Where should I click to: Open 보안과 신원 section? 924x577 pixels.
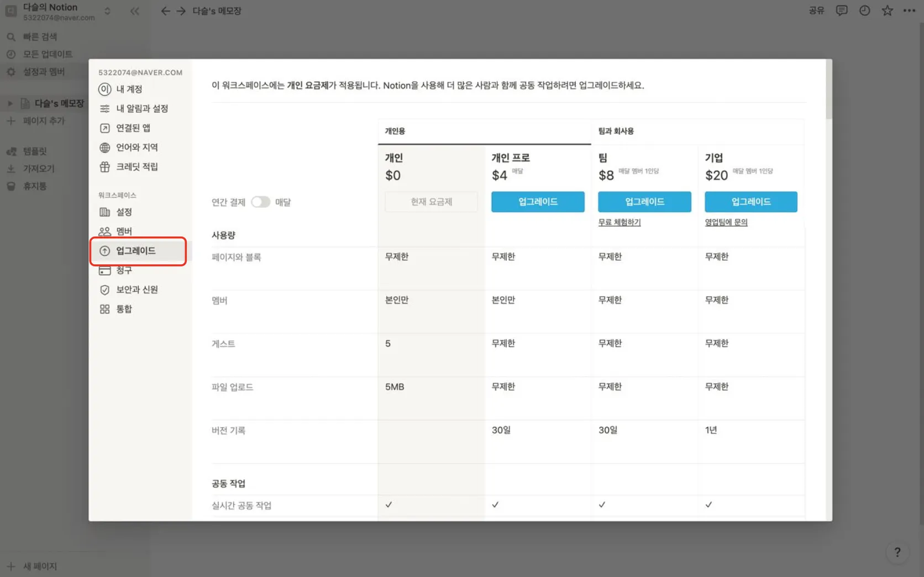coord(141,290)
